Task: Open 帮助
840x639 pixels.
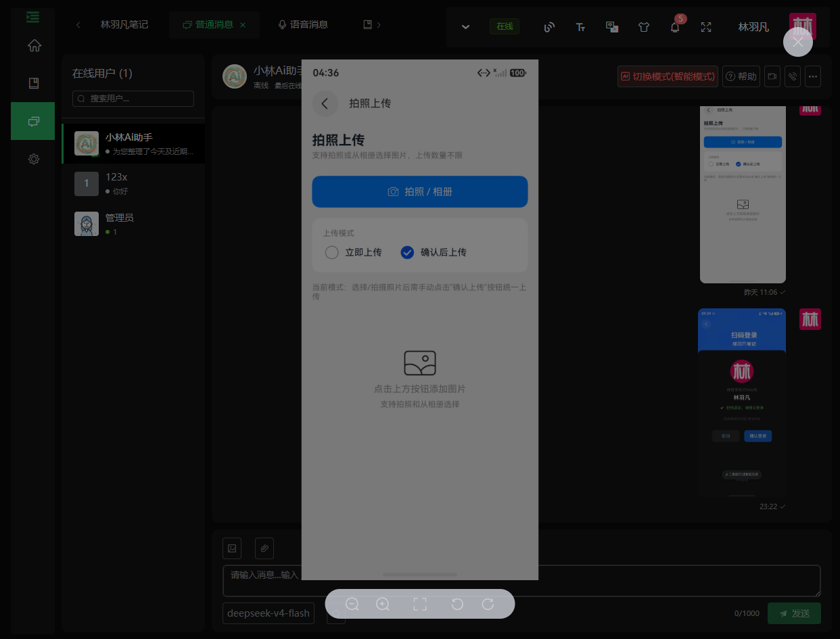Action: 741,76
